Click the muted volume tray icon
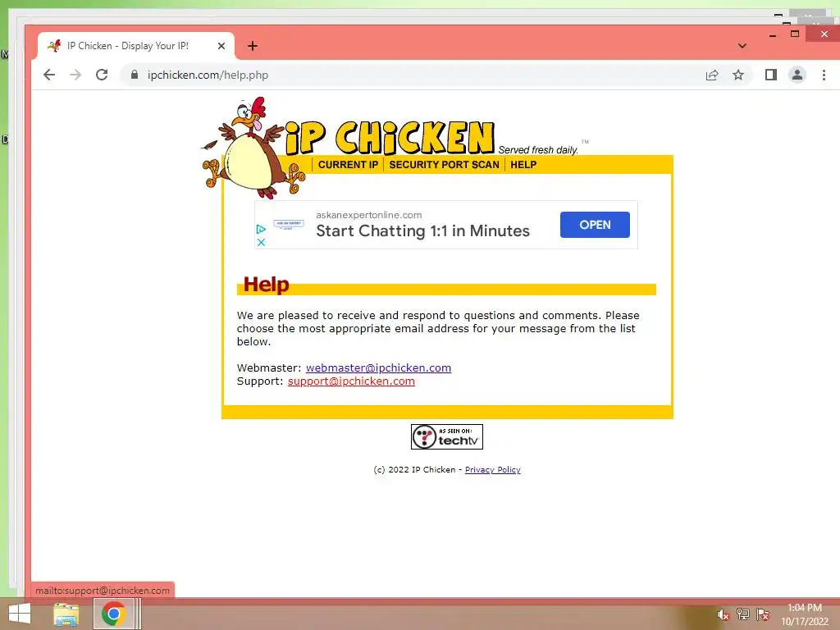 [724, 614]
